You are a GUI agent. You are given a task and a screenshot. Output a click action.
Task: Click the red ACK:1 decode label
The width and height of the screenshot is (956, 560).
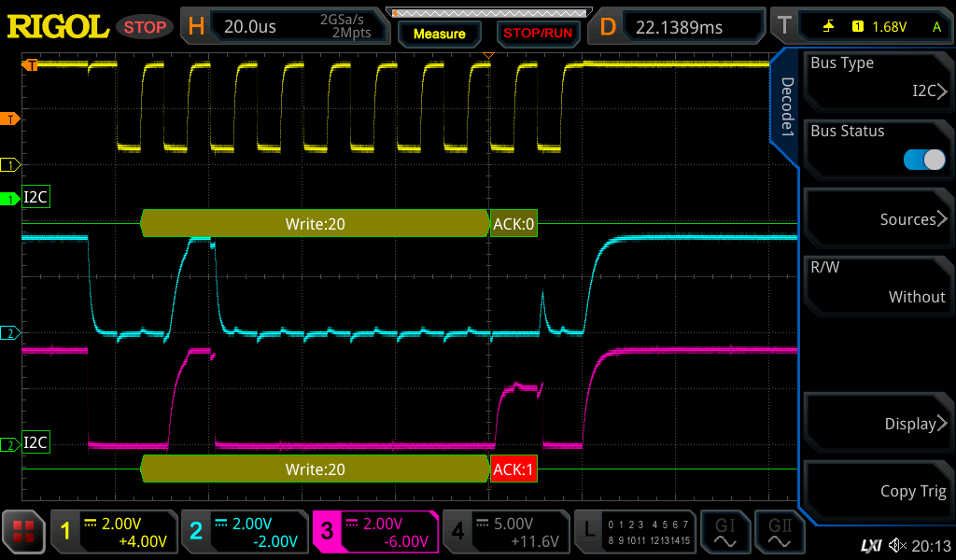(513, 469)
